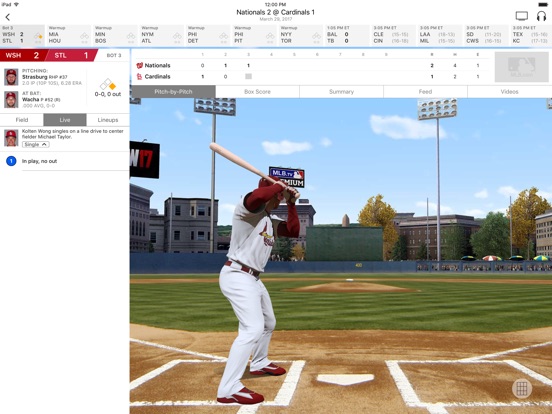Tap Strasburg pitcher headshot

point(11,77)
